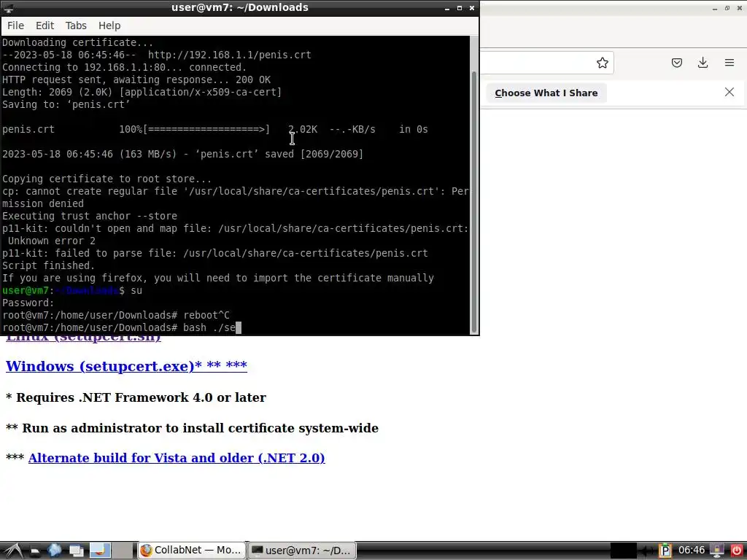Image resolution: width=747 pixels, height=560 pixels.
Task: Maximize the terminal window
Action: tap(460, 8)
